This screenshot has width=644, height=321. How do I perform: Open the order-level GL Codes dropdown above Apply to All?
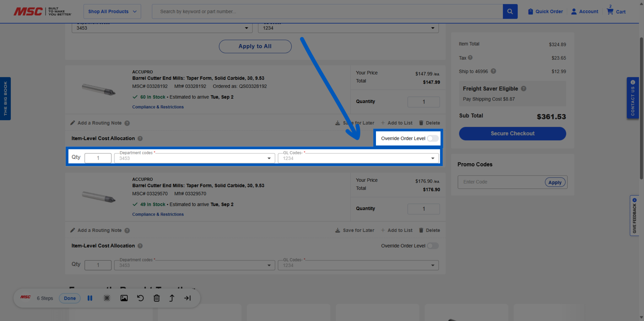pos(348,28)
